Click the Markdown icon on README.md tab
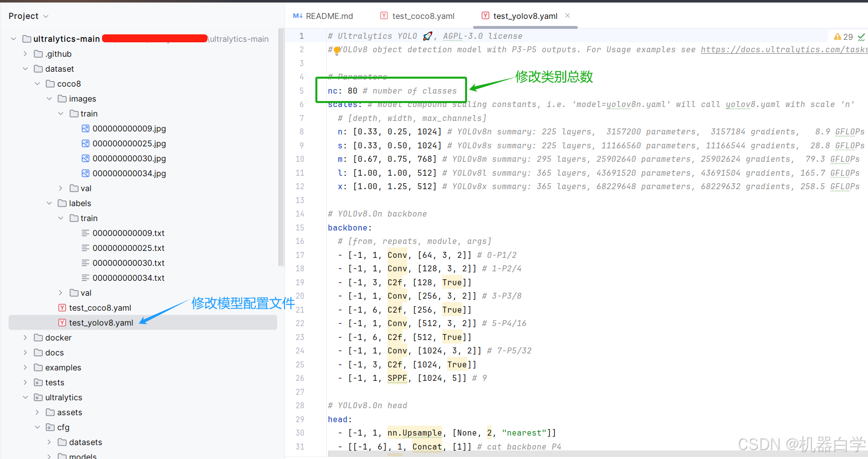This screenshot has width=868, height=459. 297,16
